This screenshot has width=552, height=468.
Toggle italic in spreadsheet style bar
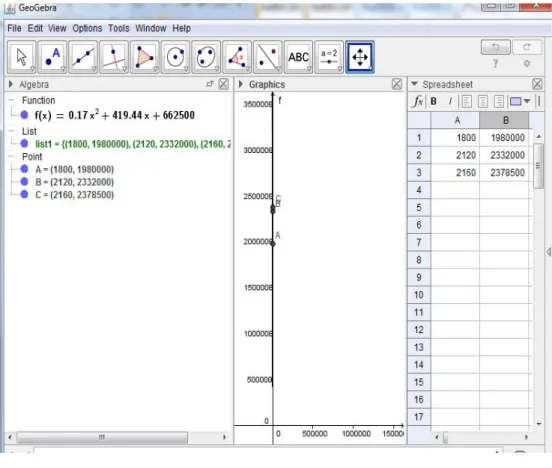450,101
